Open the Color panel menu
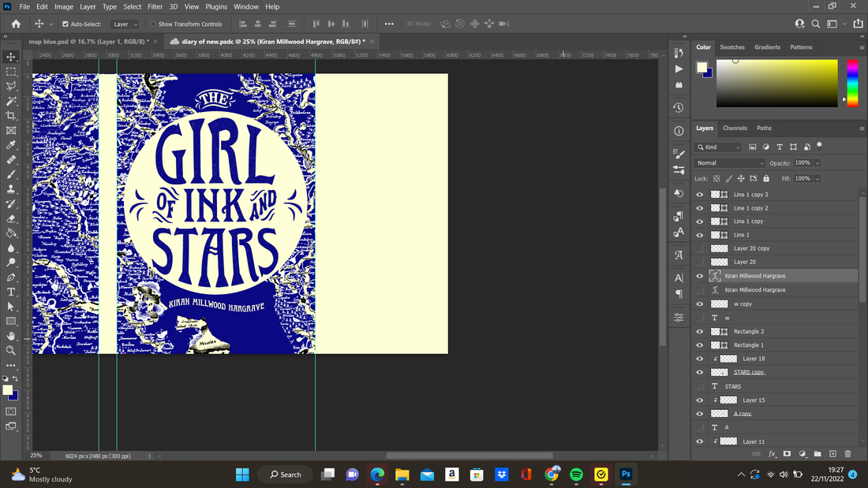The height and width of the screenshot is (488, 868). (862, 47)
